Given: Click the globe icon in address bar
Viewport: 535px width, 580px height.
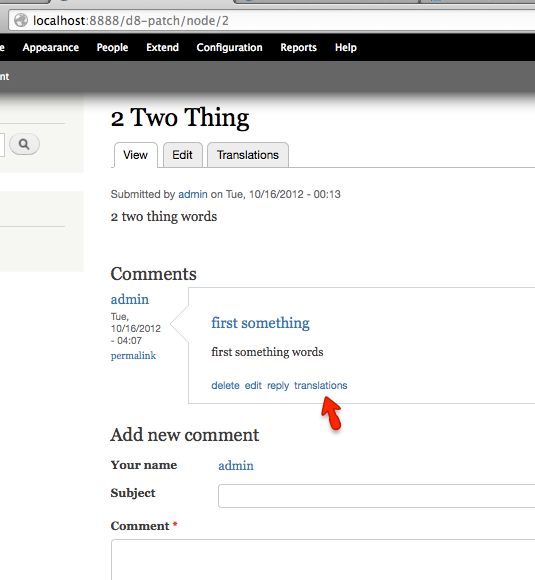Looking at the screenshot, I should point(21,20).
